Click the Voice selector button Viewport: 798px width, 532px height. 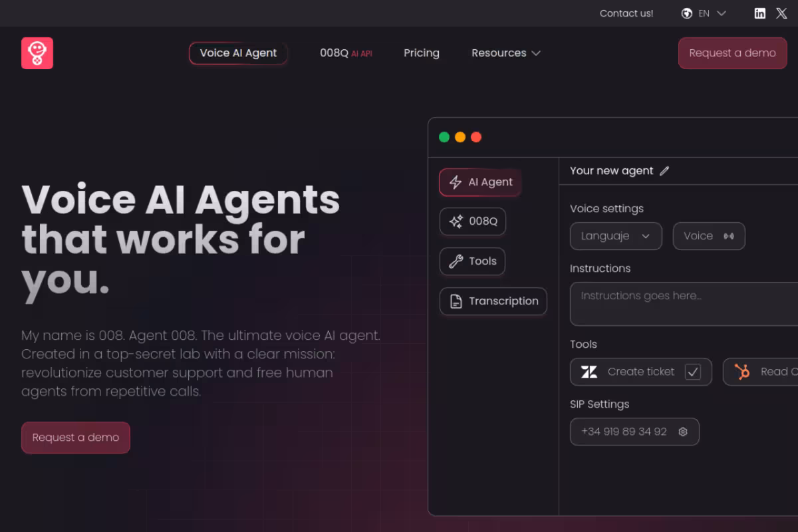(709, 236)
